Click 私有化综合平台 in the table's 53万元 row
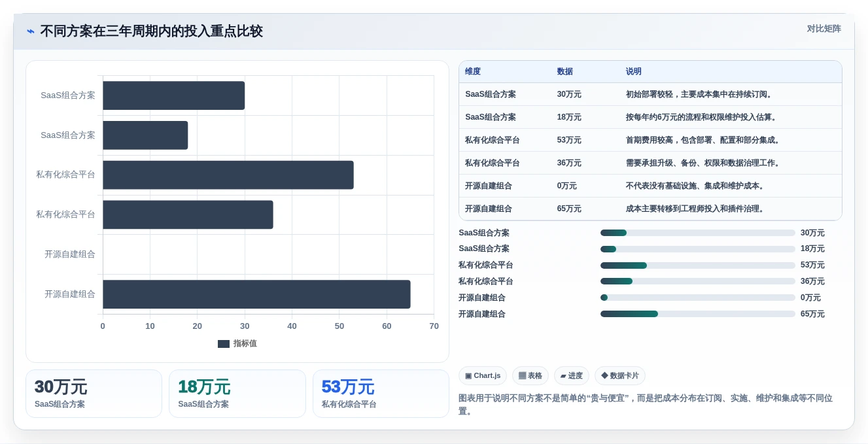The image size is (868, 444). pos(493,140)
